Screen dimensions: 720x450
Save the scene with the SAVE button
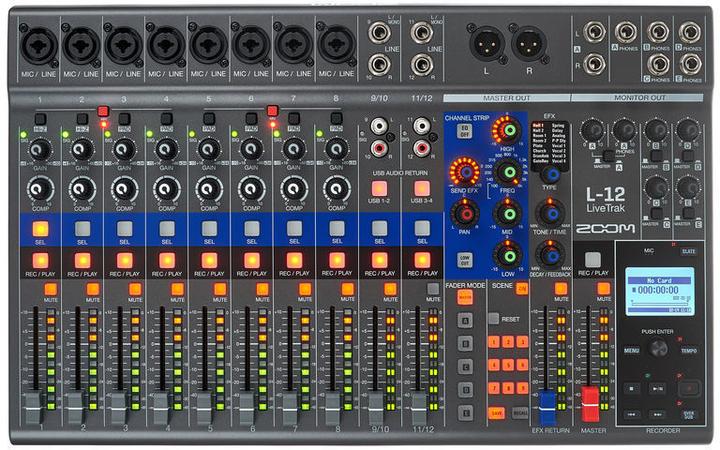496,413
